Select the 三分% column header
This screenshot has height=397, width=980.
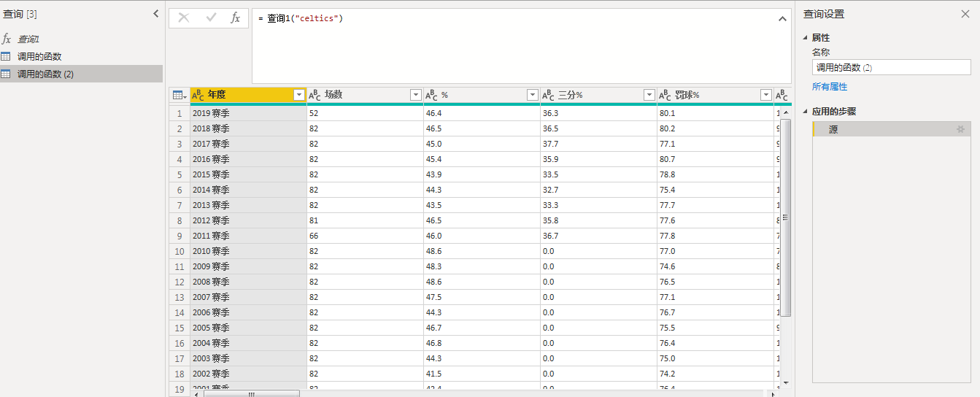coord(598,95)
